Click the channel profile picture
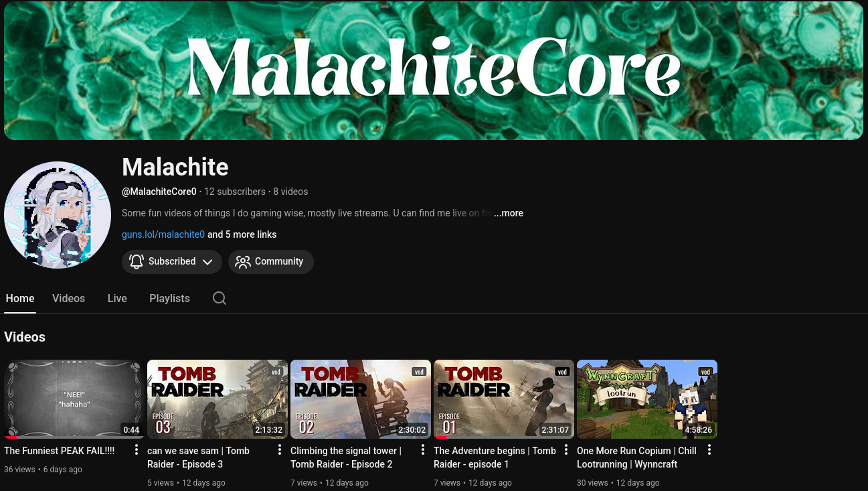 pos(58,214)
